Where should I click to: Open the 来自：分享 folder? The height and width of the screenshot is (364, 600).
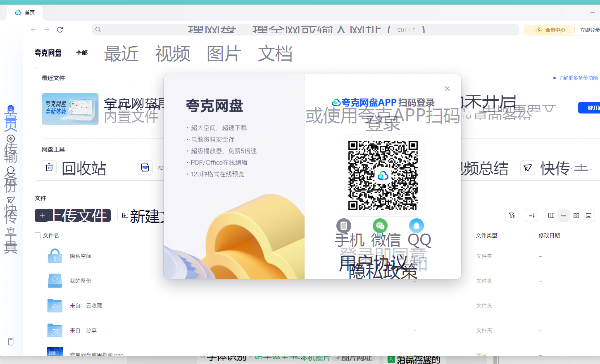83,330
